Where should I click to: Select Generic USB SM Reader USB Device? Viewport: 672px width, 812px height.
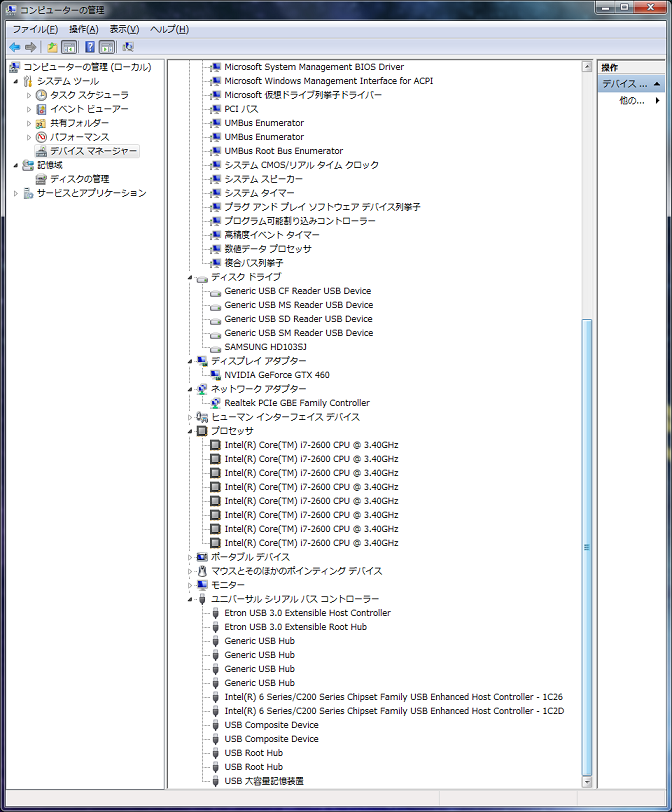coord(299,333)
